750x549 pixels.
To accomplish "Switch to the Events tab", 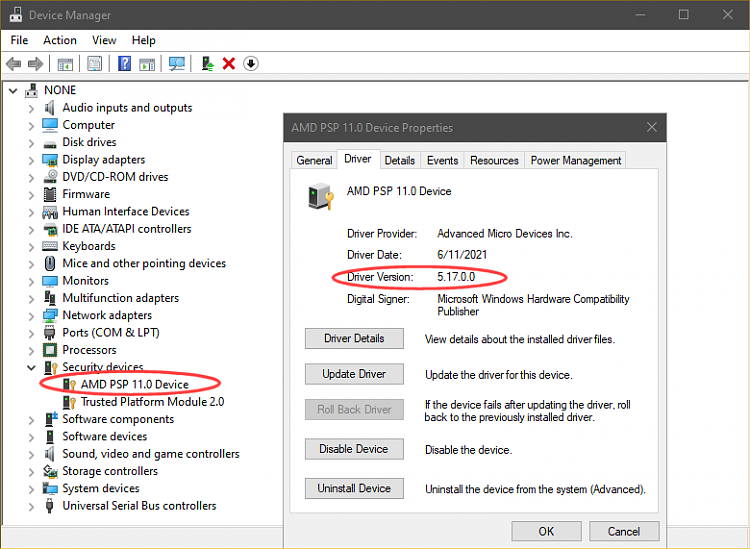I will [442, 161].
